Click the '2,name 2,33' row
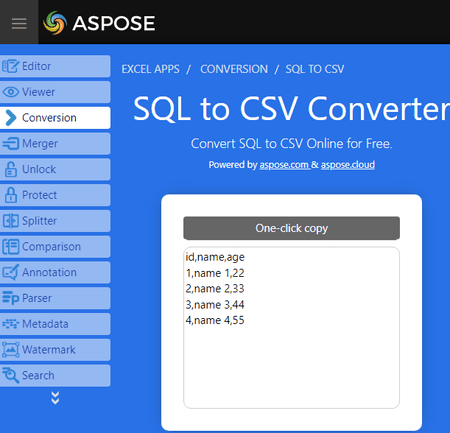450x433 pixels. point(215,288)
